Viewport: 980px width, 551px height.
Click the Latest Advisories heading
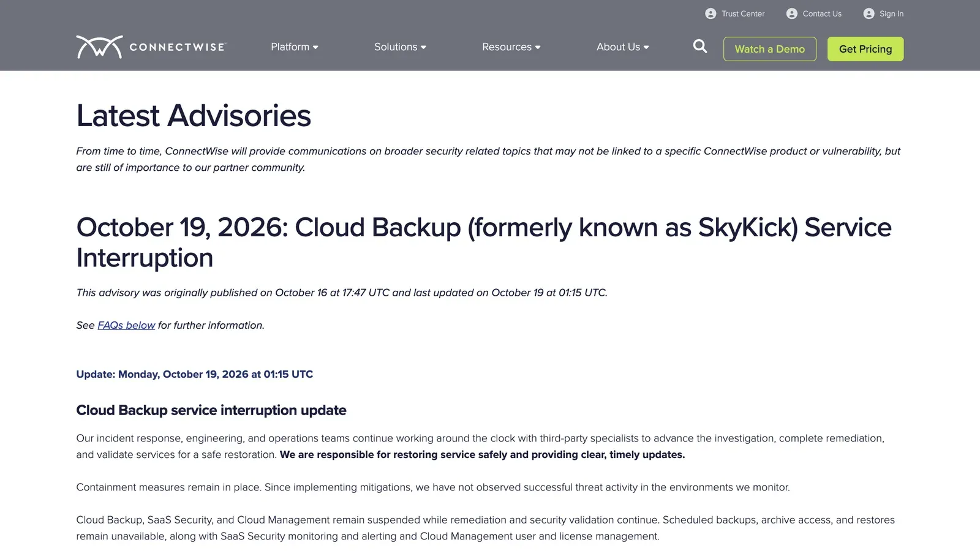tap(194, 115)
